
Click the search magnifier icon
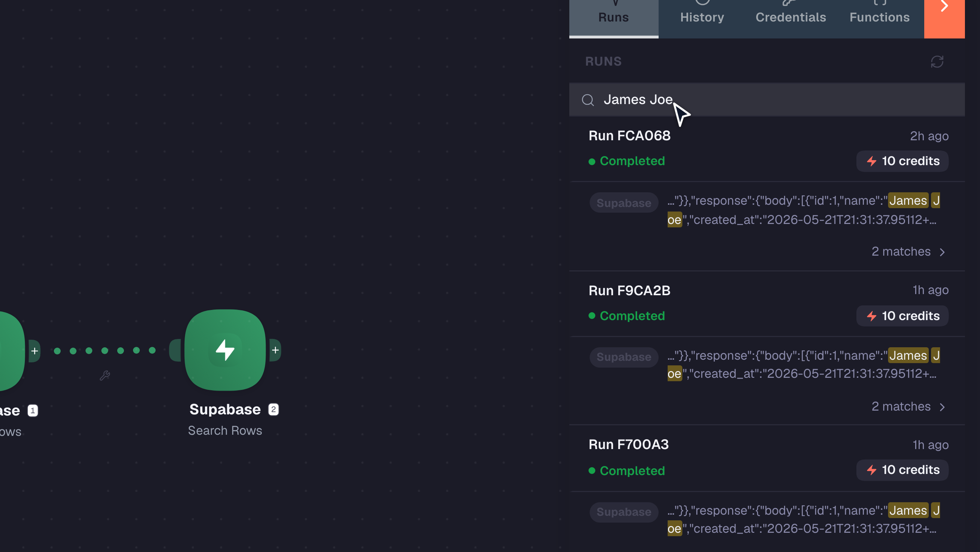pyautogui.click(x=588, y=100)
